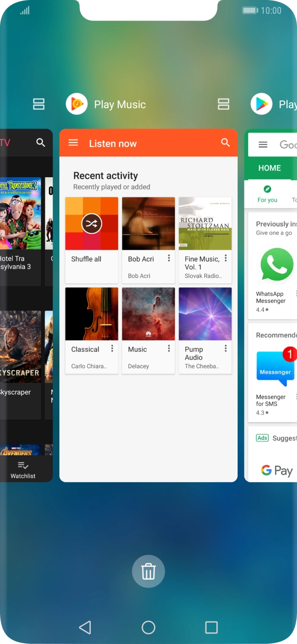Tap the Recently played or added subtitle
Screen dimensions: 297x644
[112, 187]
